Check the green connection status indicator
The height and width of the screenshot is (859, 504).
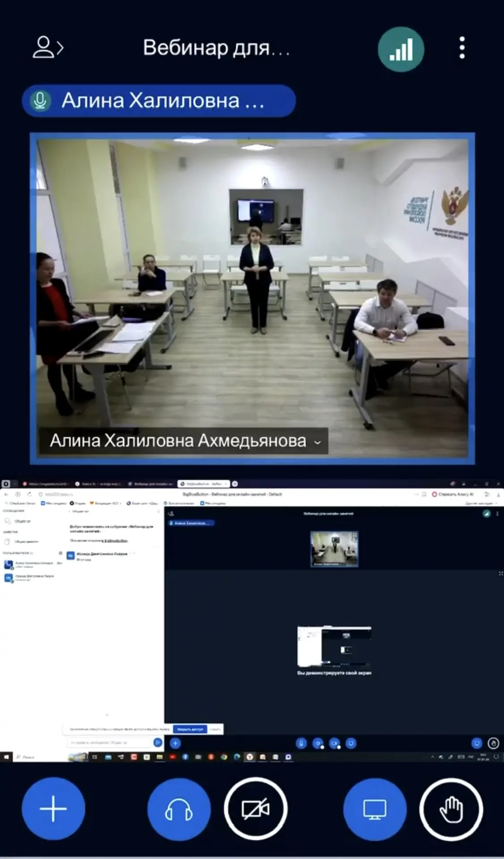coord(401,49)
